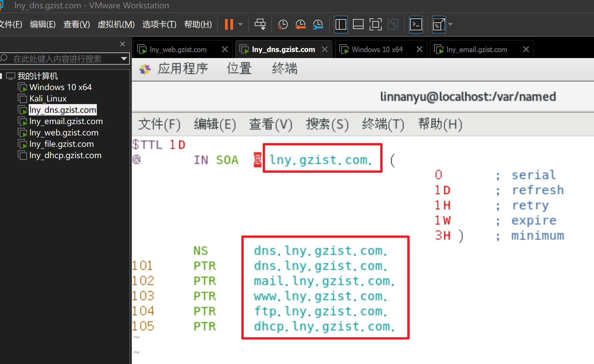594x364 pixels.
Task: Click the orange pause VM icon
Action: point(229,24)
